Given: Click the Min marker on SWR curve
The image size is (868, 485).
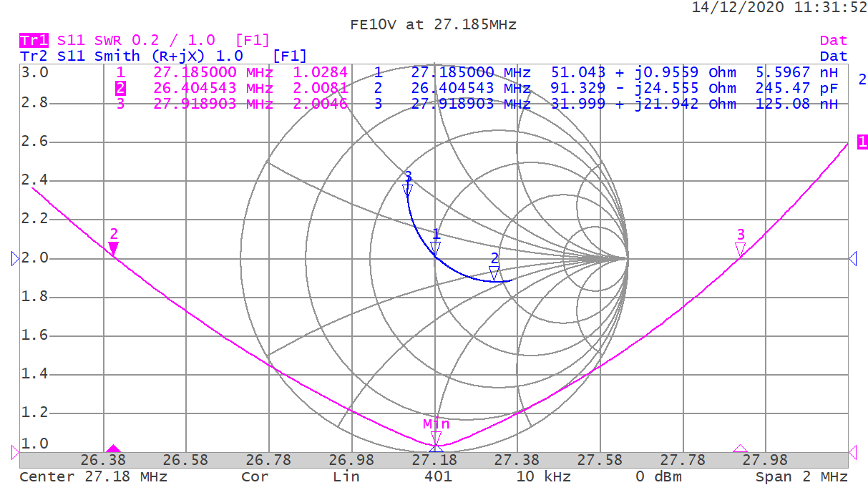Looking at the screenshot, I should point(436,437).
